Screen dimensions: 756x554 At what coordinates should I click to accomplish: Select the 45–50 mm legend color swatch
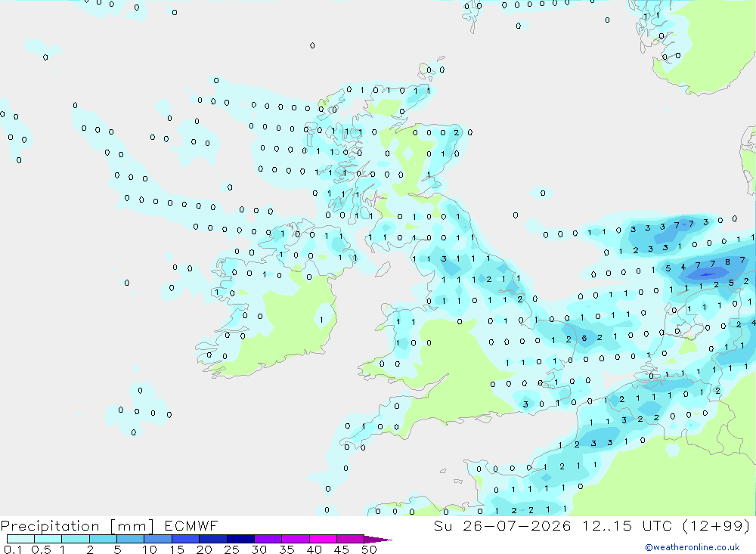351,539
